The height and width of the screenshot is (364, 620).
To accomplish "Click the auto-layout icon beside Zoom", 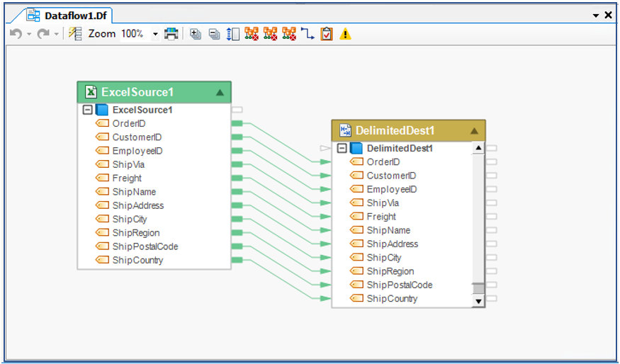I will tap(75, 34).
